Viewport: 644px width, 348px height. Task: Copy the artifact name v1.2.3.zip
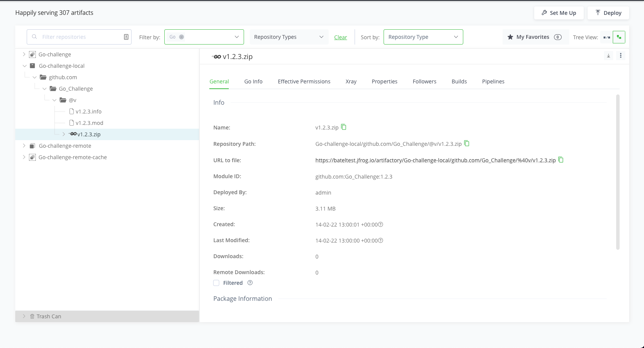pos(344,127)
